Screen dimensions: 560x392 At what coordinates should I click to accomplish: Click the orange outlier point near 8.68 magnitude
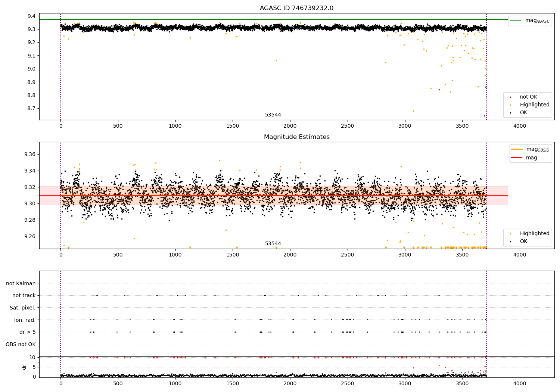coord(413,111)
